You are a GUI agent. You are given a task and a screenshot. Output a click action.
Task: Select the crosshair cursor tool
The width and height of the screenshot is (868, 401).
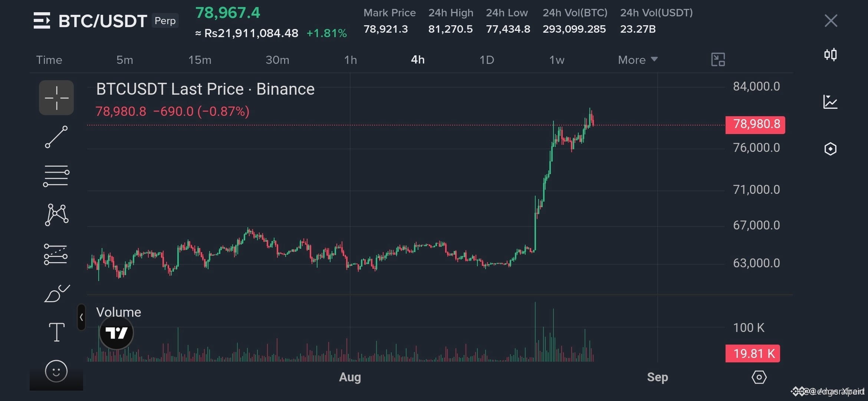point(56,98)
